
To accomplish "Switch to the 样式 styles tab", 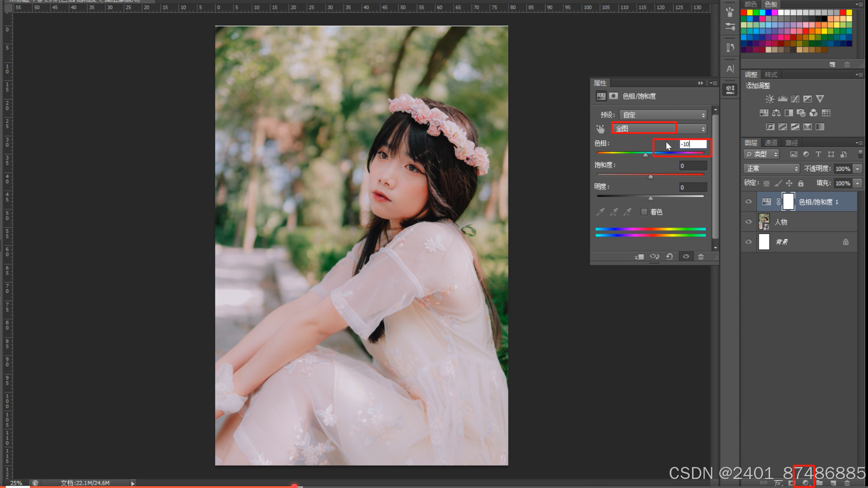I will (x=771, y=75).
